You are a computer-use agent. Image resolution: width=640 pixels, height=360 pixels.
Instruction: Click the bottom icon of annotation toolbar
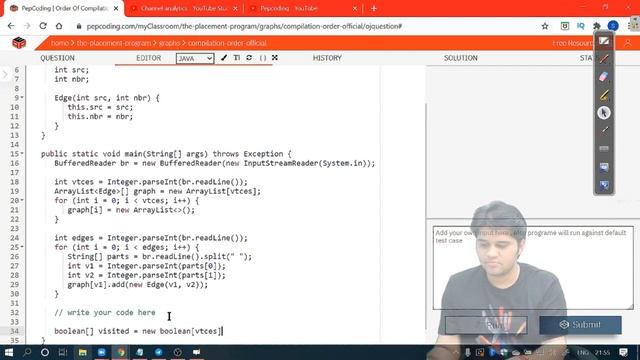[604, 185]
